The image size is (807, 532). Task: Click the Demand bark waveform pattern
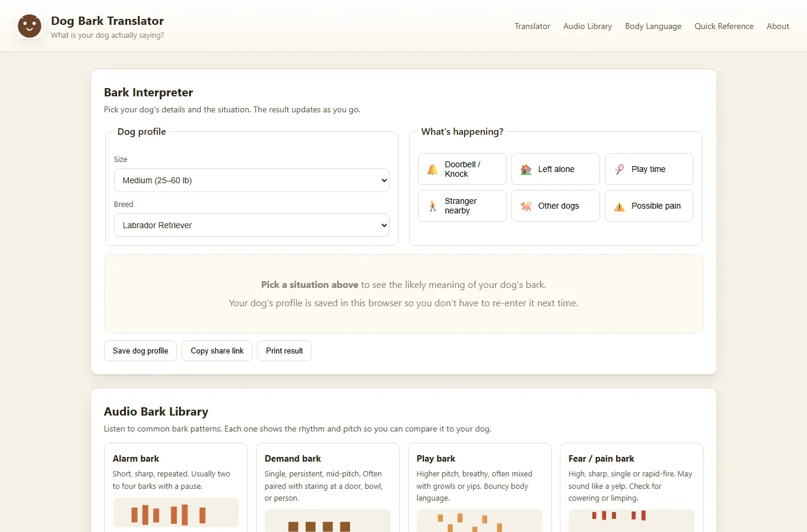point(328,521)
